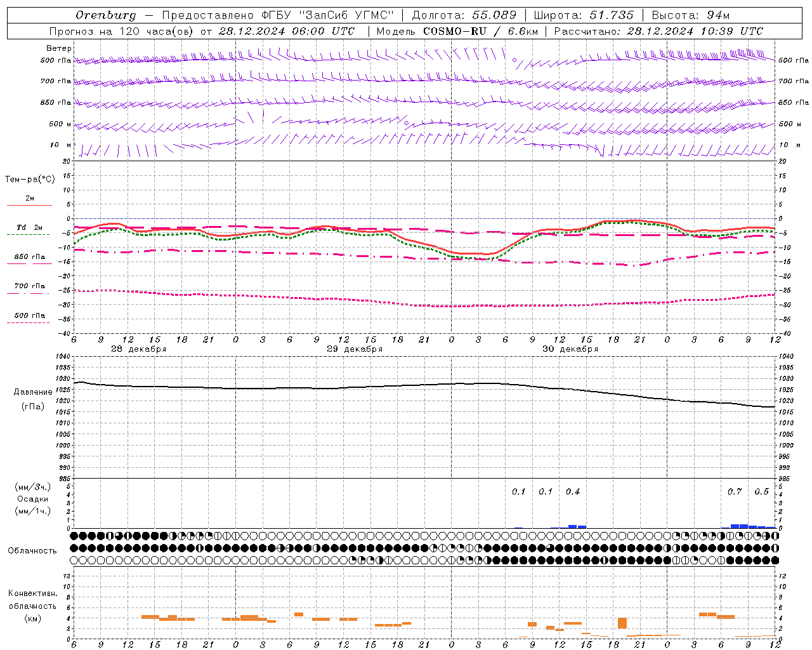Click the '29 декабря' date label
Viewport: 812px width, 650px height.
click(355, 349)
